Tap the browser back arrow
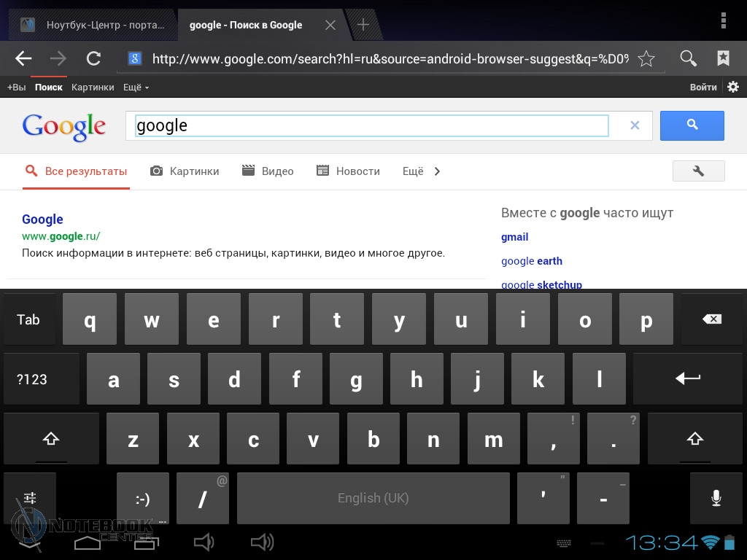The height and width of the screenshot is (560, 747). point(23,59)
